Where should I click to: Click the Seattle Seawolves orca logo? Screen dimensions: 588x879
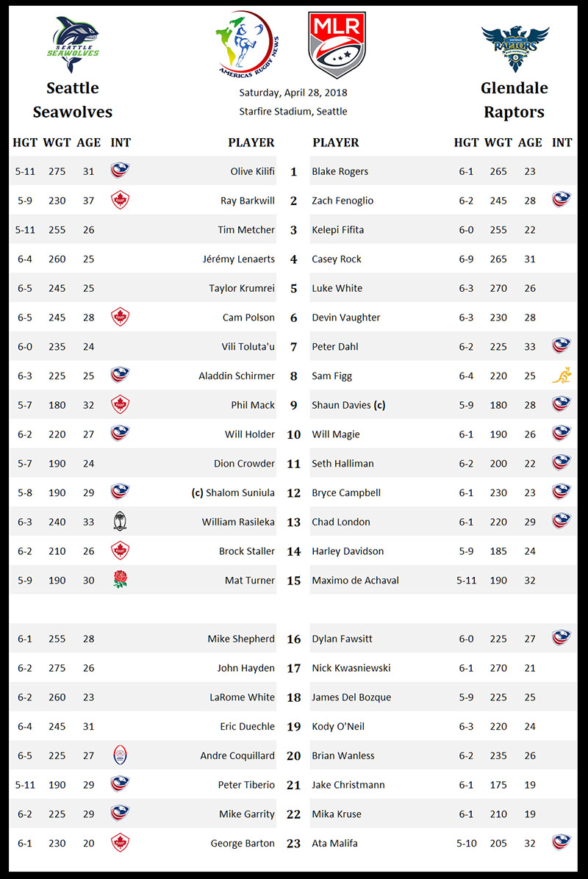click(73, 45)
